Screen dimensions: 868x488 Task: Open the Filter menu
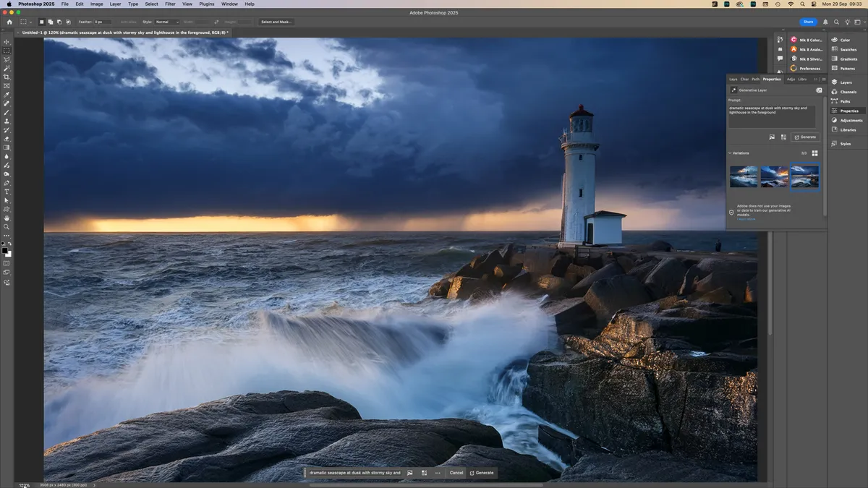click(170, 4)
